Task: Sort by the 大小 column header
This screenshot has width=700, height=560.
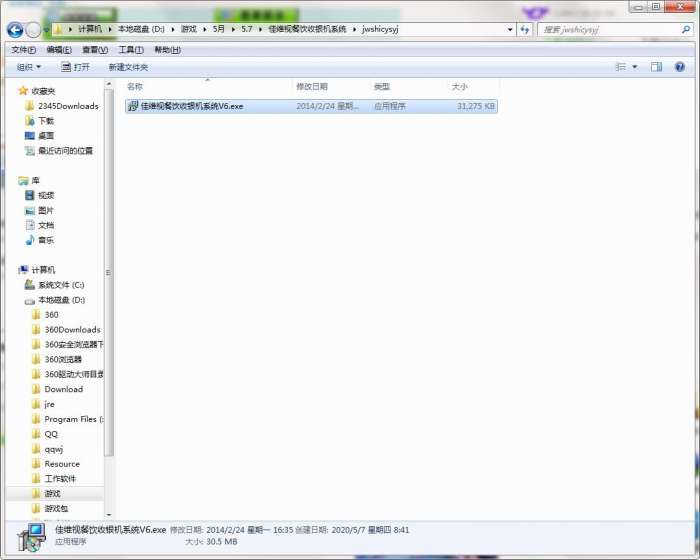Action: click(459, 86)
